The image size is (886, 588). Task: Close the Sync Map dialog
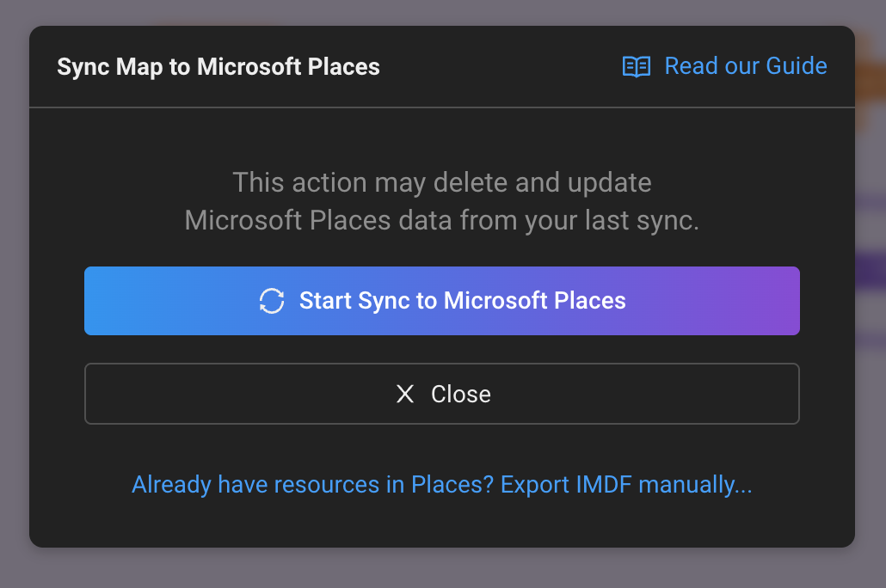[441, 394]
